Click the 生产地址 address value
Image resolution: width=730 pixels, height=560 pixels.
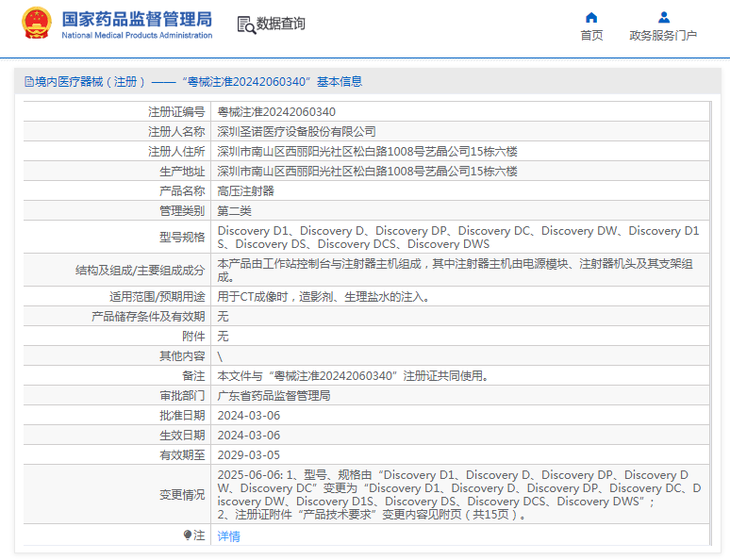click(367, 172)
